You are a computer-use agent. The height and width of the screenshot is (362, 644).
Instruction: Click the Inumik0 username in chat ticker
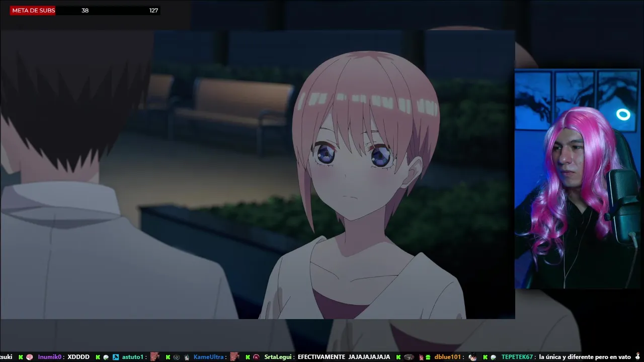point(49,357)
